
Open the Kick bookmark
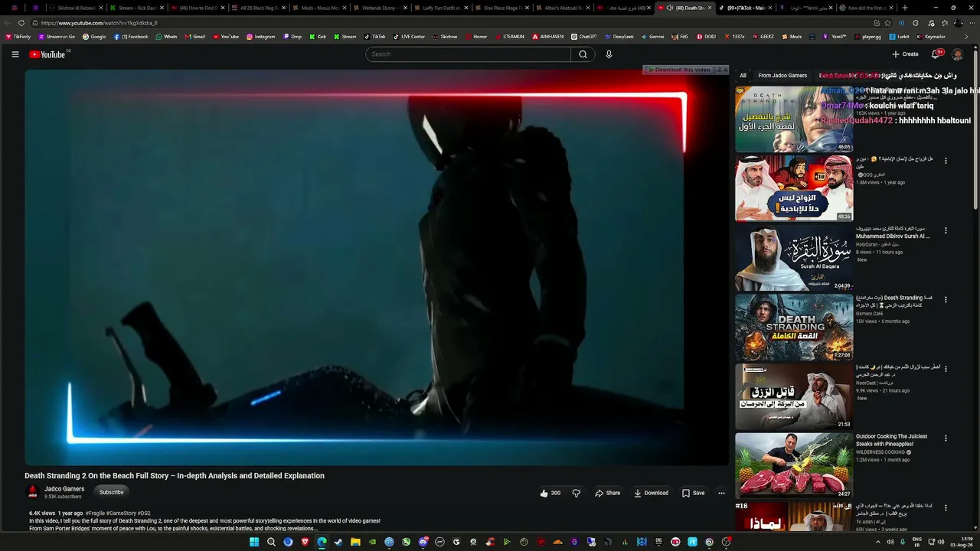tap(318, 37)
